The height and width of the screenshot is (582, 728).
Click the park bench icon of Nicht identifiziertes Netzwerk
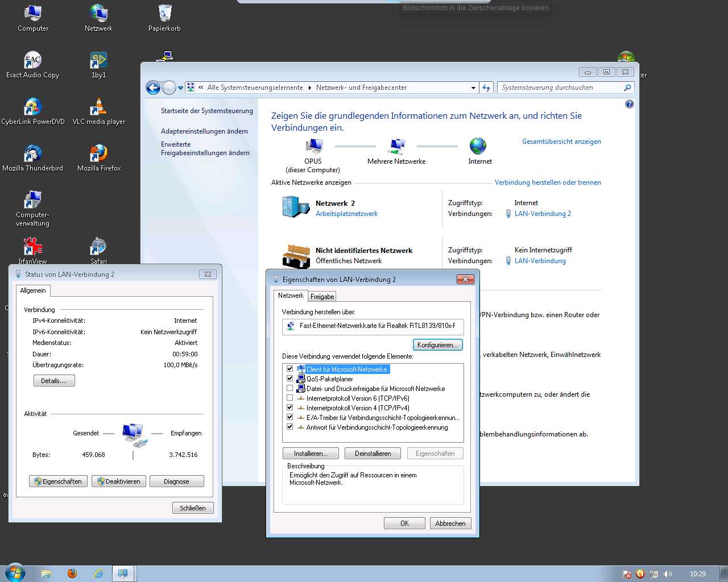[x=296, y=256]
